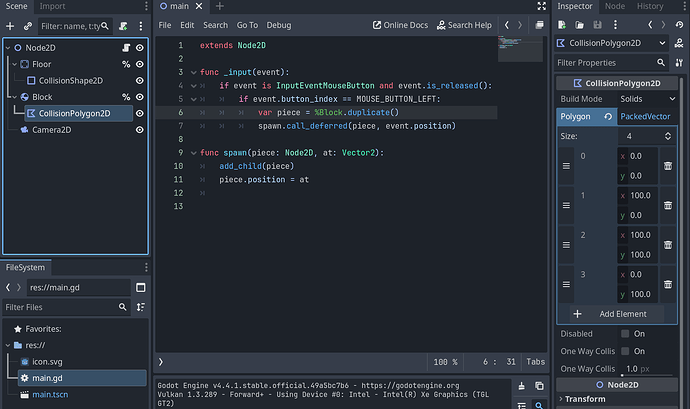690x409 pixels.
Task: Open the Inspector object history list
Action: coord(679,25)
